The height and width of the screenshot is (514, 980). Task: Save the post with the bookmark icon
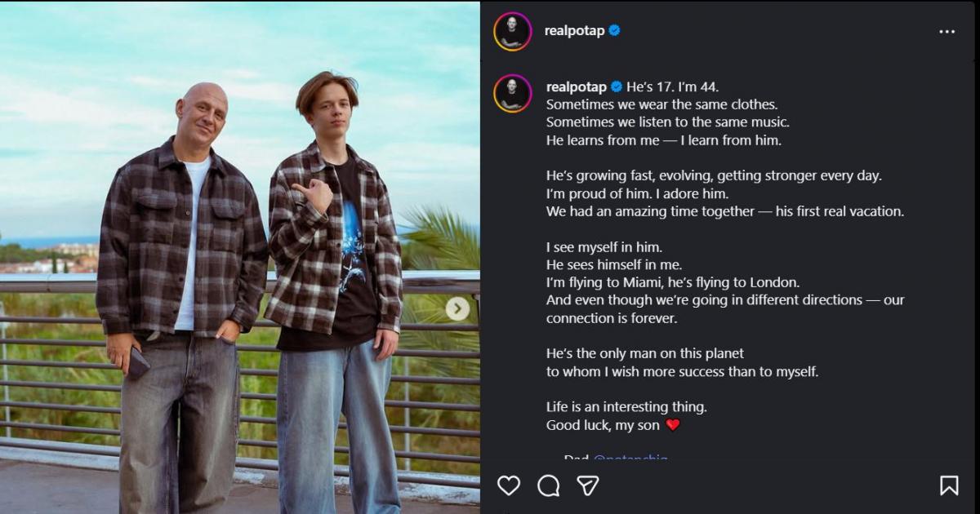949,485
